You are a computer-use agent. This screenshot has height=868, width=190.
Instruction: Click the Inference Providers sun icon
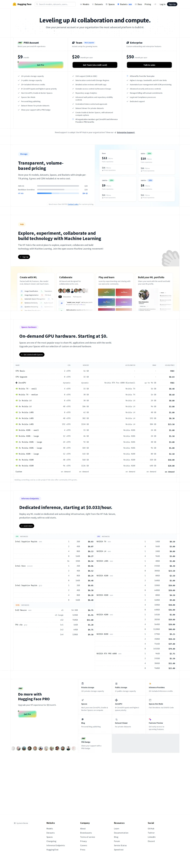click(x=150, y=684)
